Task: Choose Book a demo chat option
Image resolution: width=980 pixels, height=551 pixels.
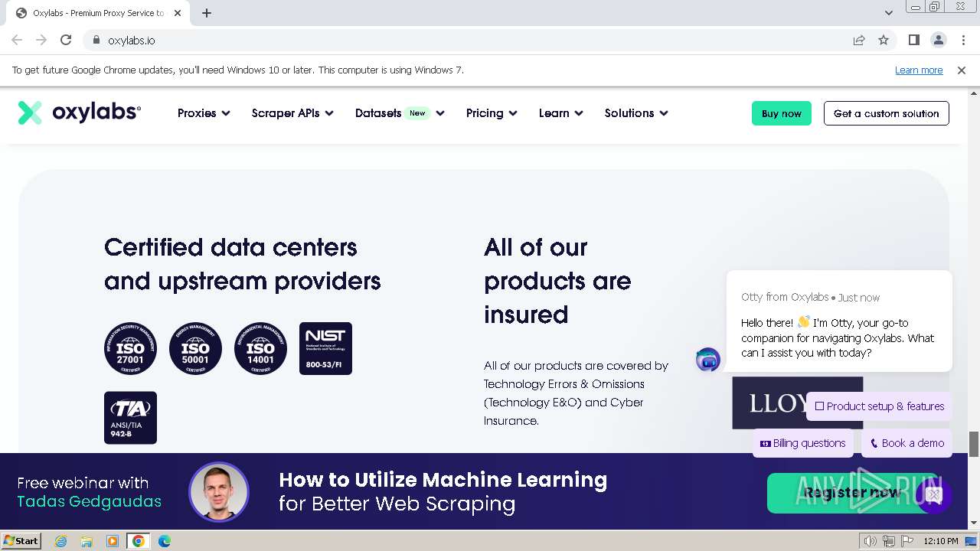Action: coord(907,443)
